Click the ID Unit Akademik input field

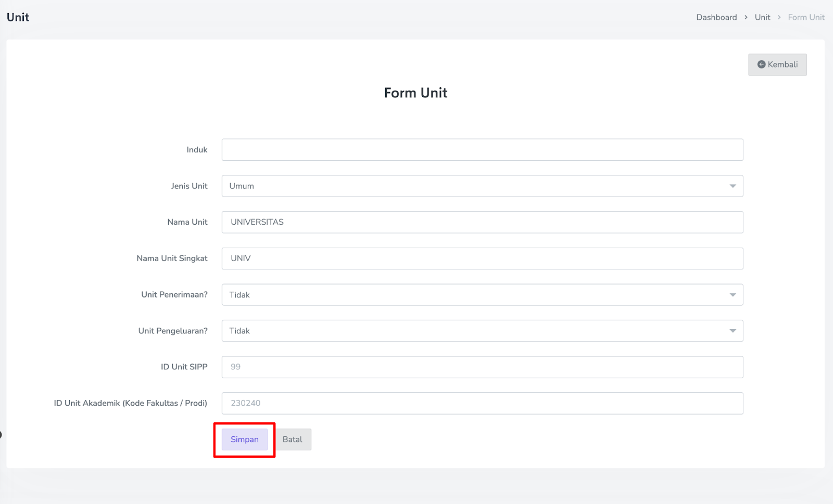(482, 403)
